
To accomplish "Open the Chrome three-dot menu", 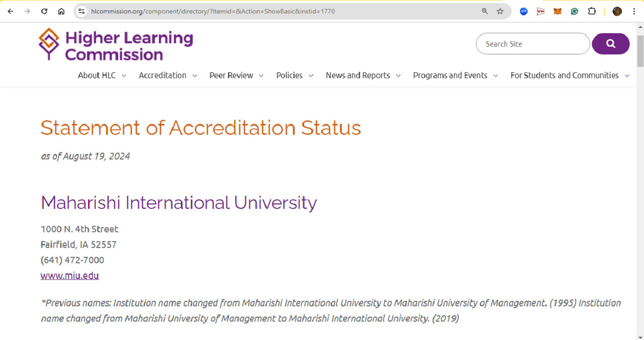I will [634, 11].
